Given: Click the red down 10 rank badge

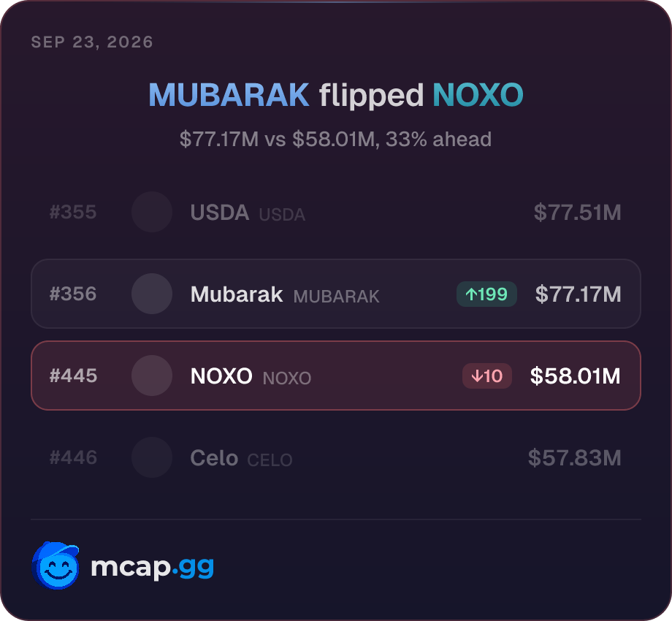Looking at the screenshot, I should tap(487, 376).
